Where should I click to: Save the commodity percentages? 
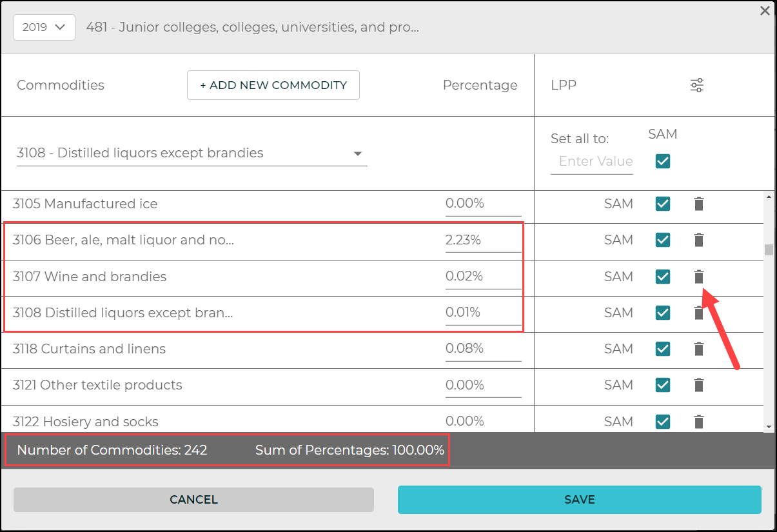[x=580, y=500]
